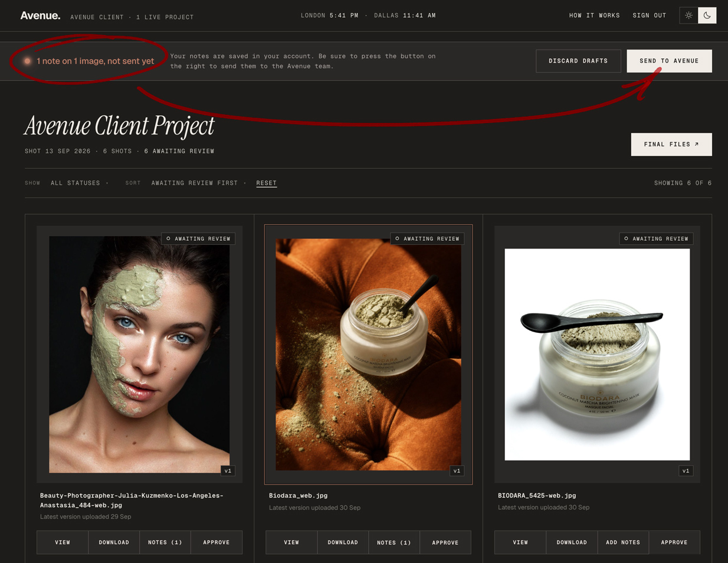This screenshot has width=728, height=563.
Task: Click the v1 version tag on the portrait card
Action: [x=228, y=471]
